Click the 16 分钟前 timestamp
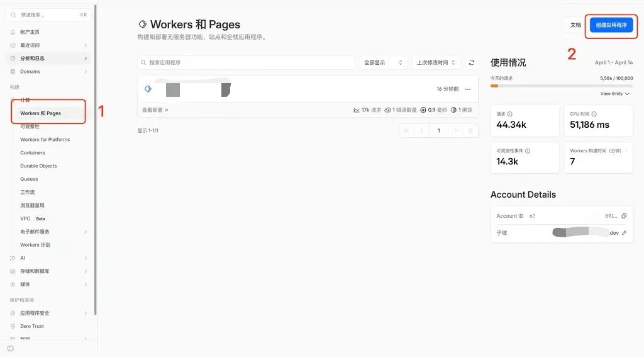Viewport: 644px width, 357px height. click(x=448, y=89)
